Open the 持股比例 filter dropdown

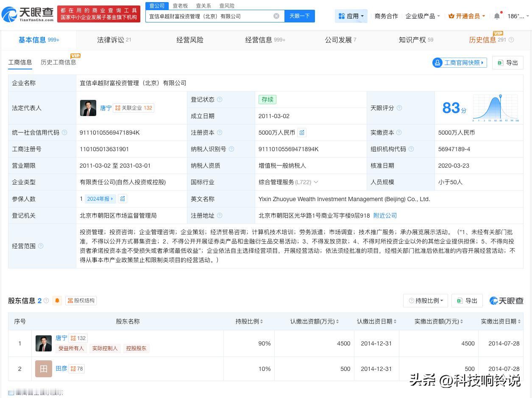(426, 301)
